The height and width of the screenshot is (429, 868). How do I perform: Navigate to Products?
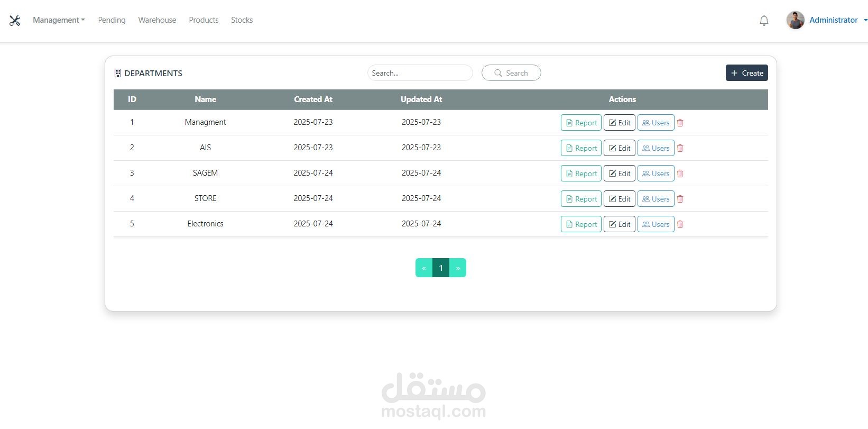click(204, 20)
